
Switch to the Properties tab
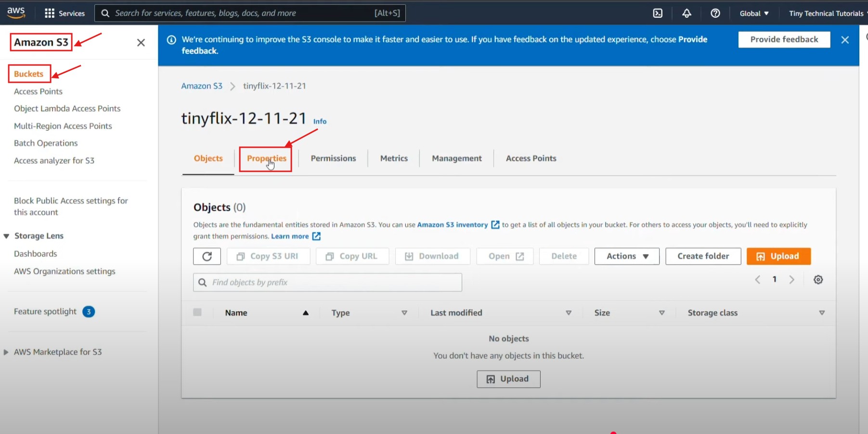click(x=266, y=158)
